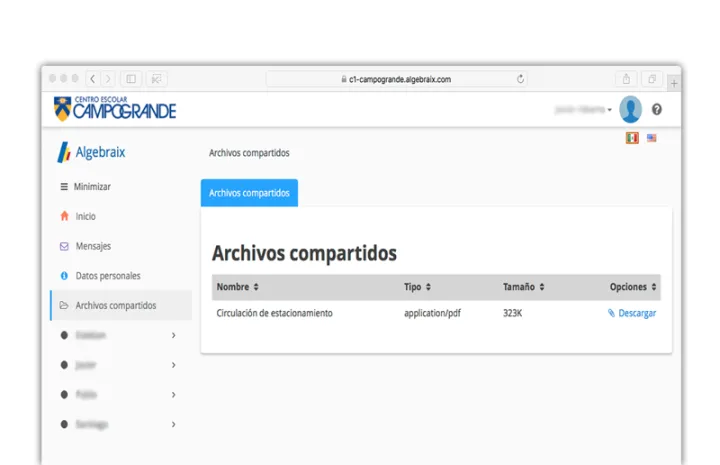Select the blue Archivos compartidos tab
This screenshot has width=720, height=465.
point(249,193)
